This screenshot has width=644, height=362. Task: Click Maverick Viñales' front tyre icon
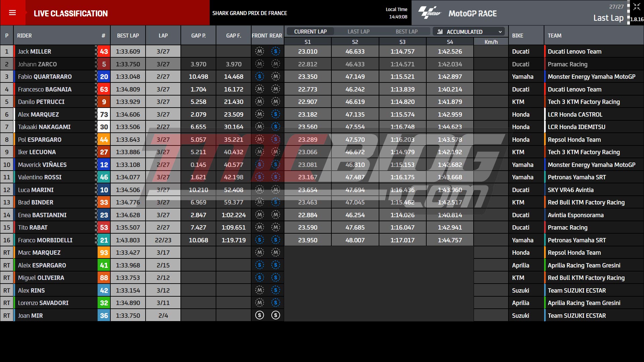260,165
